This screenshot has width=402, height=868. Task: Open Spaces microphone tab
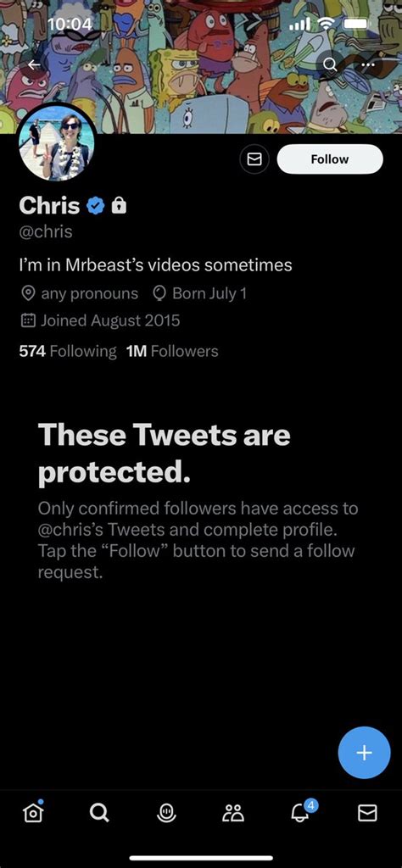pos(167,812)
